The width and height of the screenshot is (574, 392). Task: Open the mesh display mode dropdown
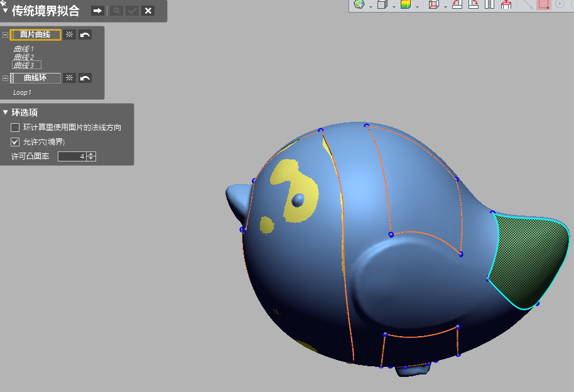[371, 6]
